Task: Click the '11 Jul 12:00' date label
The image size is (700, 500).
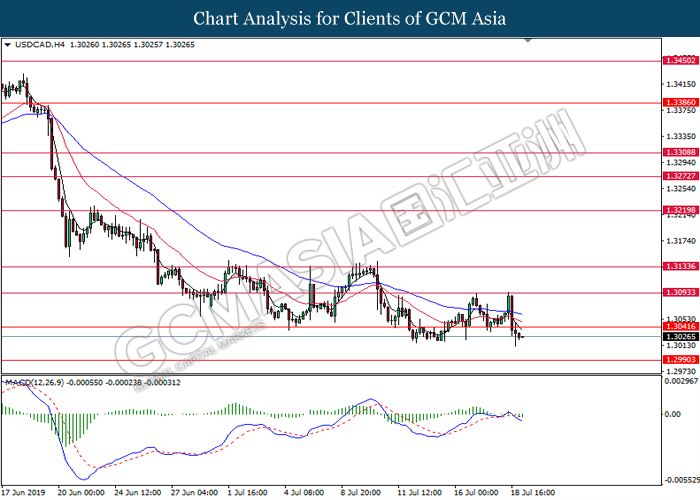Action: [x=420, y=492]
